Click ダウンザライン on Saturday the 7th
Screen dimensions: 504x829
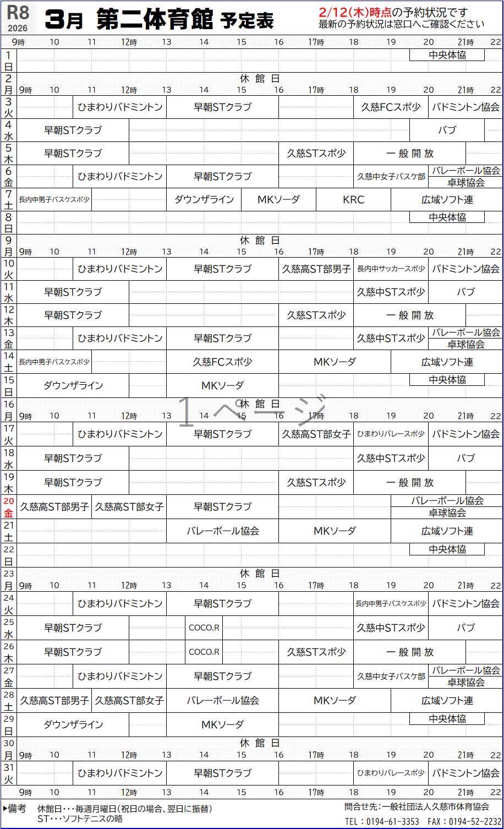pyautogui.click(x=204, y=200)
